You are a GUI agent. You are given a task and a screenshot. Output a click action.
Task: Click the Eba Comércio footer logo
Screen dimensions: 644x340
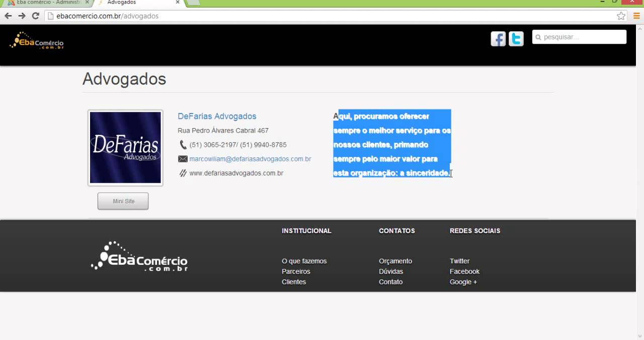pyautogui.click(x=139, y=257)
